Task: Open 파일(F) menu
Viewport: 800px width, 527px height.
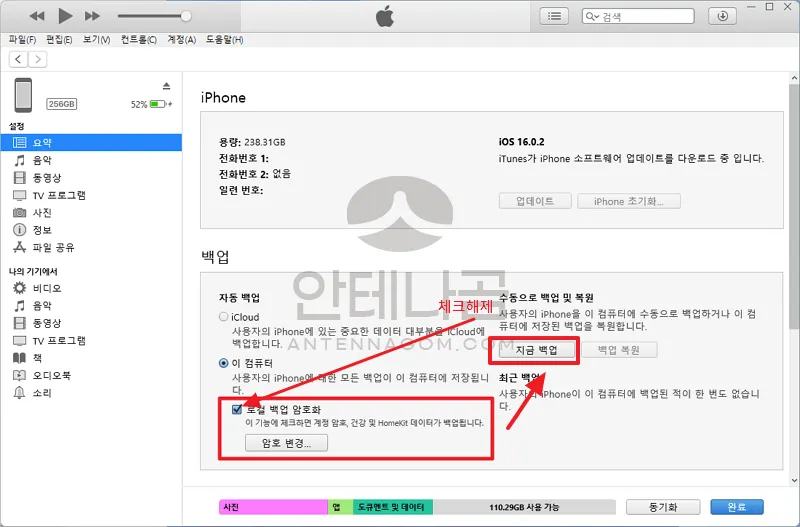Action: tap(22, 39)
